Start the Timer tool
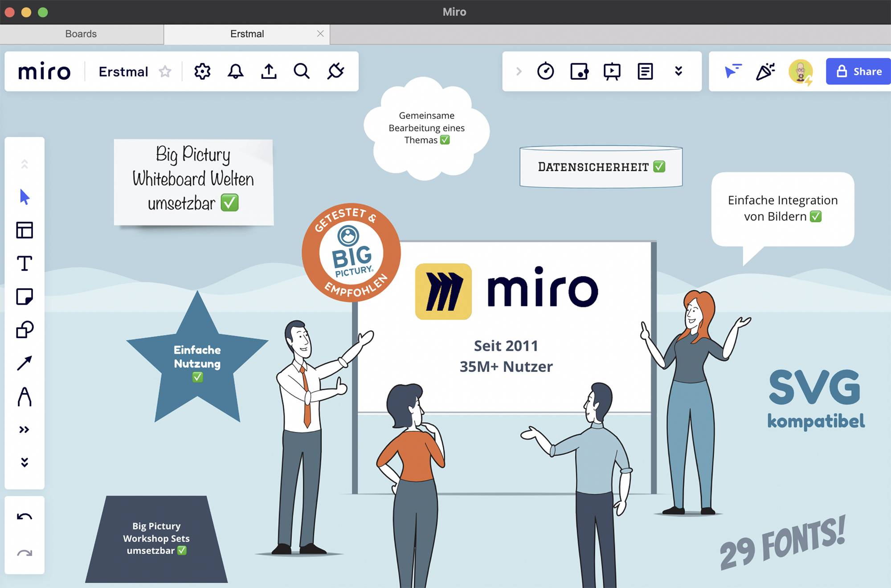Screen dimensions: 891x588 coord(545,71)
